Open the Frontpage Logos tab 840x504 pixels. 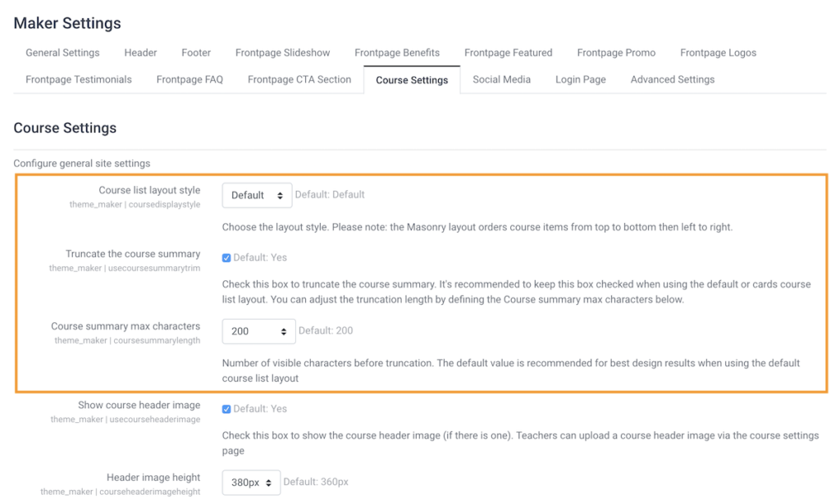[x=718, y=52]
